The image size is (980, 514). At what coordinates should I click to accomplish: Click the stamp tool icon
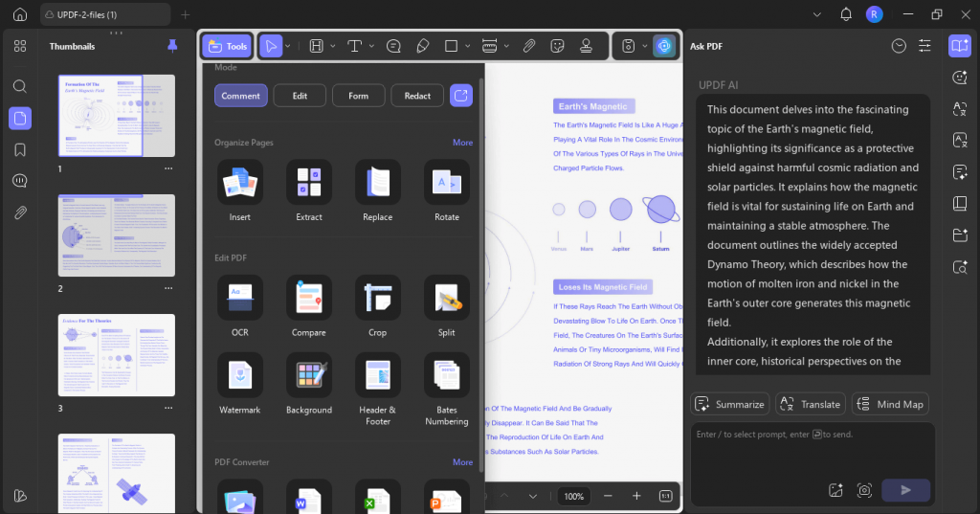[x=587, y=46]
